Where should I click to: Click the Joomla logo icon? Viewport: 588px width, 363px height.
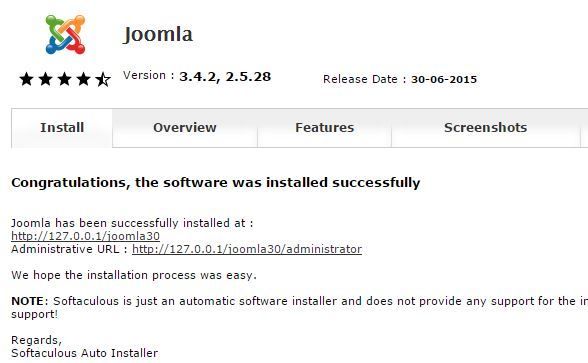pyautogui.click(x=65, y=34)
